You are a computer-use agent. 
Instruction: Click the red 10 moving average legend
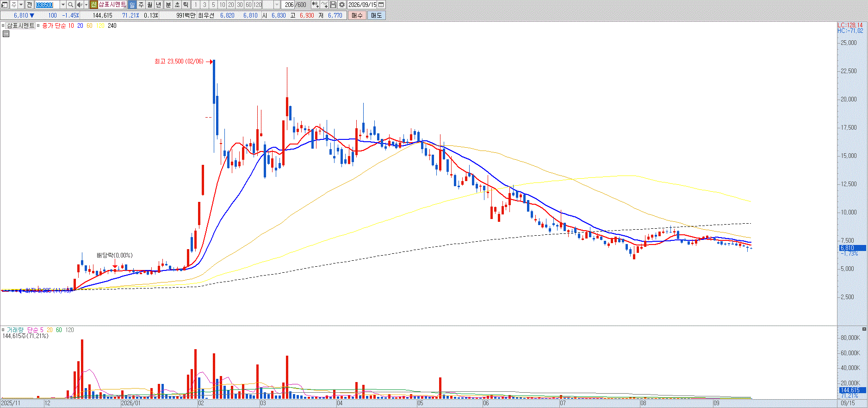pos(71,25)
